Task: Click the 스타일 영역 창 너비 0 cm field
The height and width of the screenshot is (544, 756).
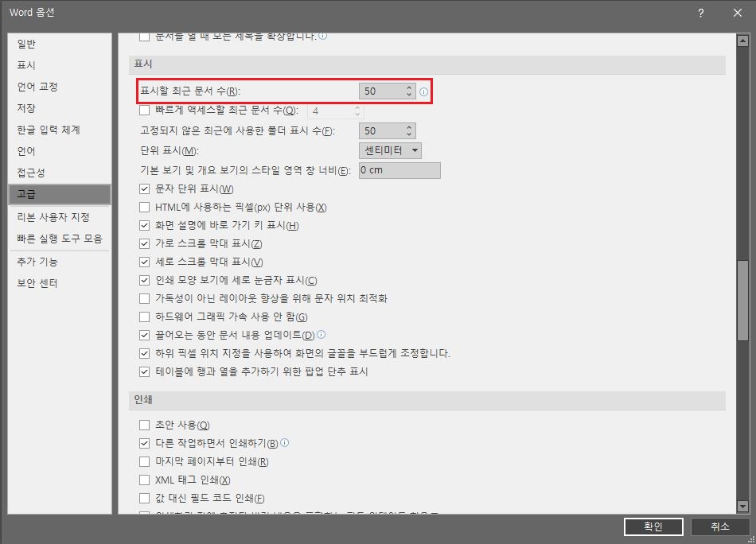Action: point(399,170)
